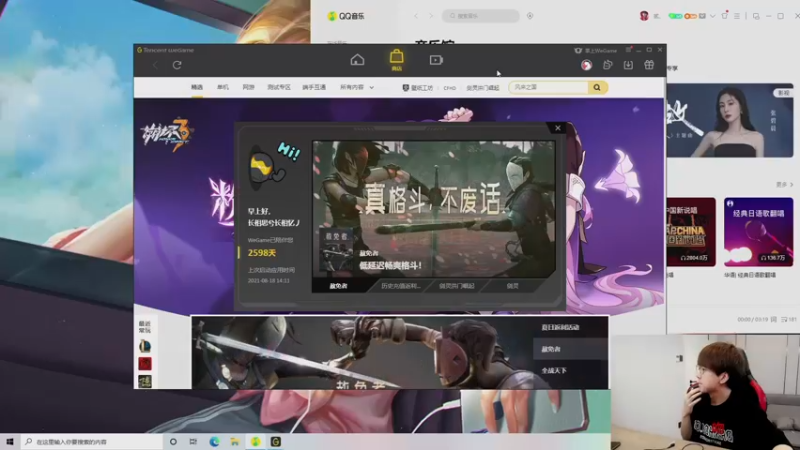Focus the WeGame store search field
This screenshot has height=450, width=800.
pos(548,88)
